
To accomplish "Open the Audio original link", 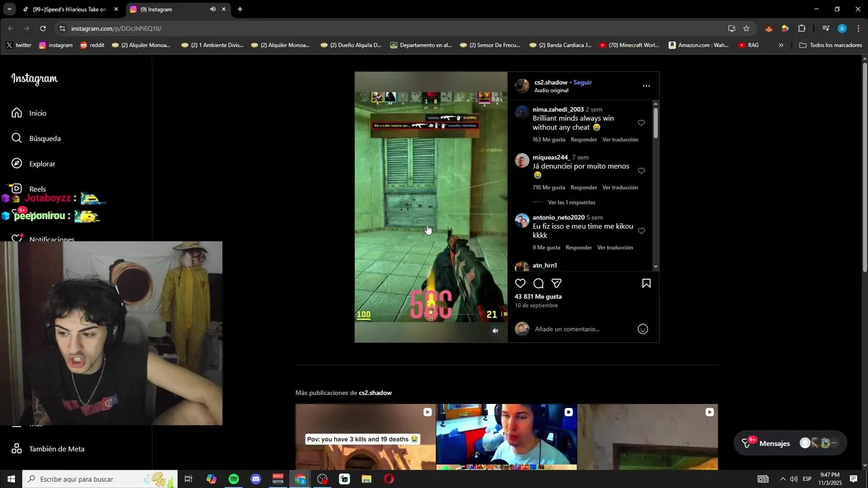I will pos(551,90).
